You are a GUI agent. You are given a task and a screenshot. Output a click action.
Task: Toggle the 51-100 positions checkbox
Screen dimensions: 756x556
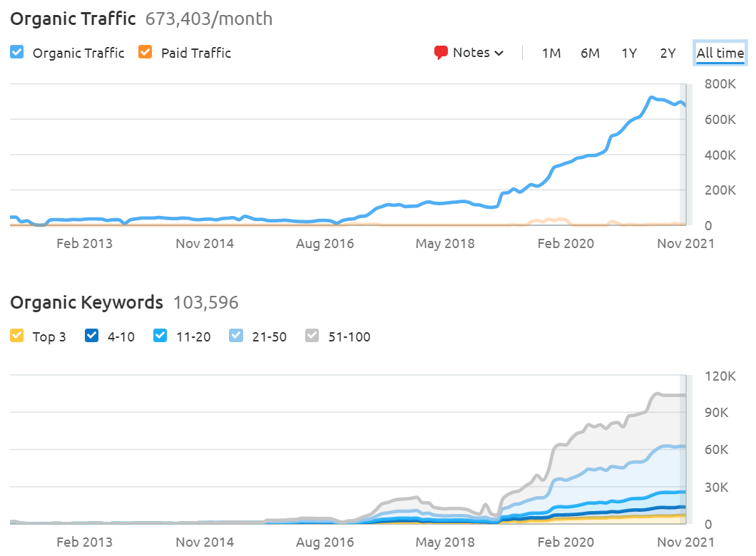click(x=312, y=336)
